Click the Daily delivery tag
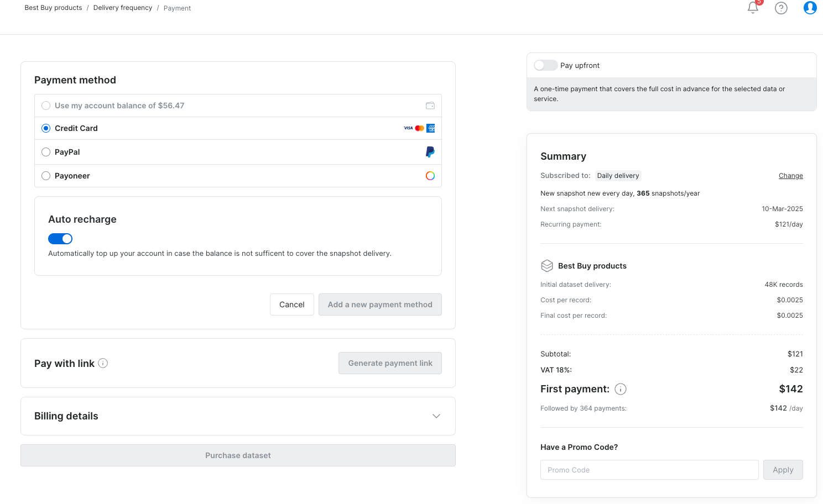823x504 pixels. (618, 176)
